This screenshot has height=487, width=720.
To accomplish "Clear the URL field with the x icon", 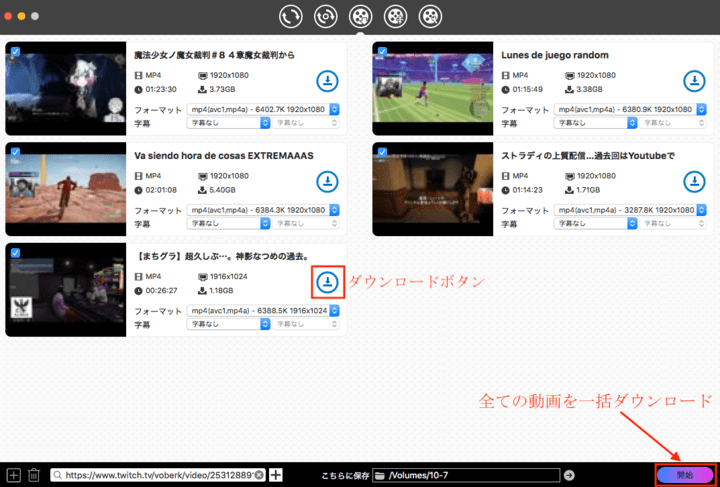I will (259, 475).
